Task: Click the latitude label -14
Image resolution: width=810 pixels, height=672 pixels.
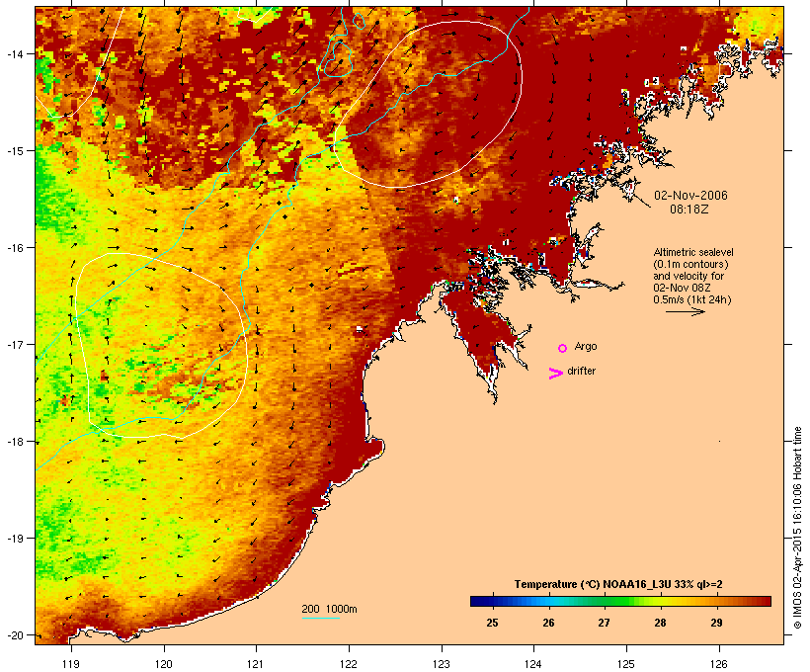Action: tap(14, 53)
